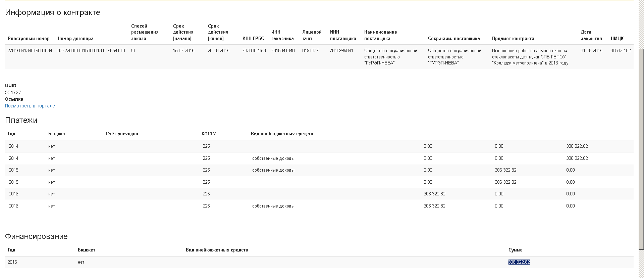Click the 'КОСГУ' header in Платежи table

[x=208, y=134]
